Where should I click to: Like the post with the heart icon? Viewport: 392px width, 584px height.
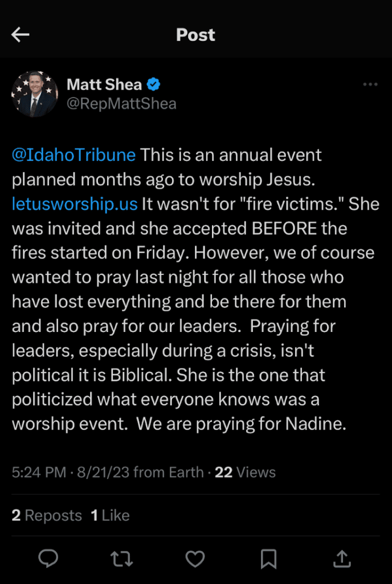[195, 559]
